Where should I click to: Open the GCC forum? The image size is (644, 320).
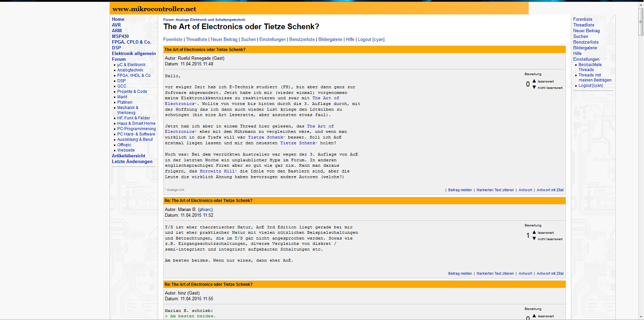[122, 86]
